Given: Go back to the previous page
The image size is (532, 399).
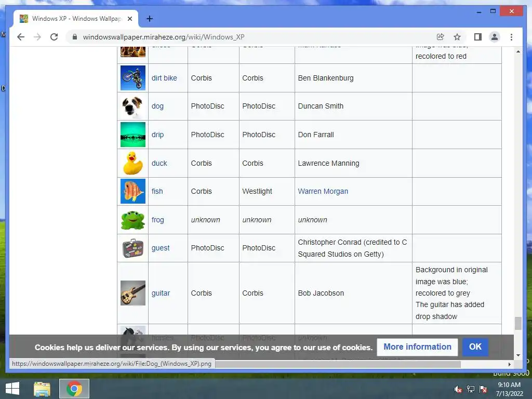Looking at the screenshot, I should [21, 37].
